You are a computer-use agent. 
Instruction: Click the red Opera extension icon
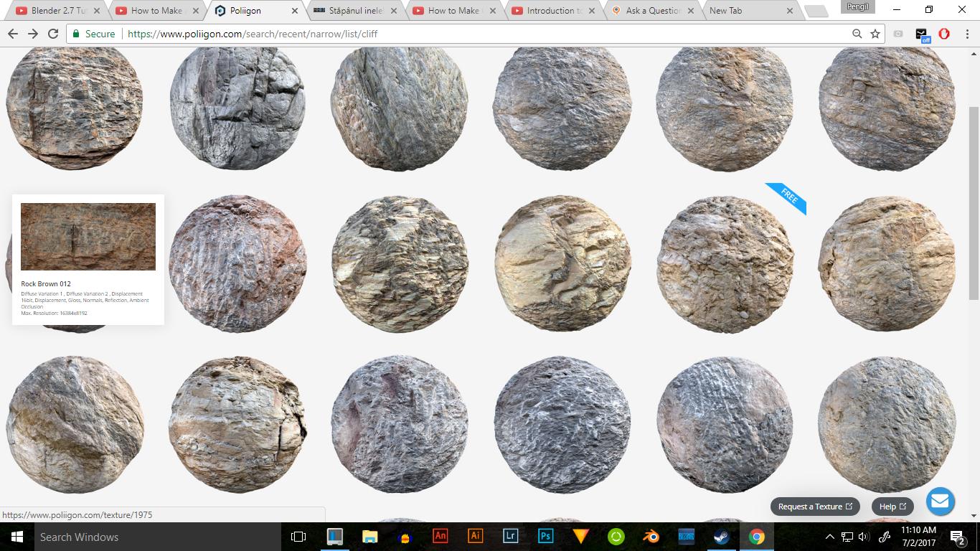pyautogui.click(x=944, y=34)
